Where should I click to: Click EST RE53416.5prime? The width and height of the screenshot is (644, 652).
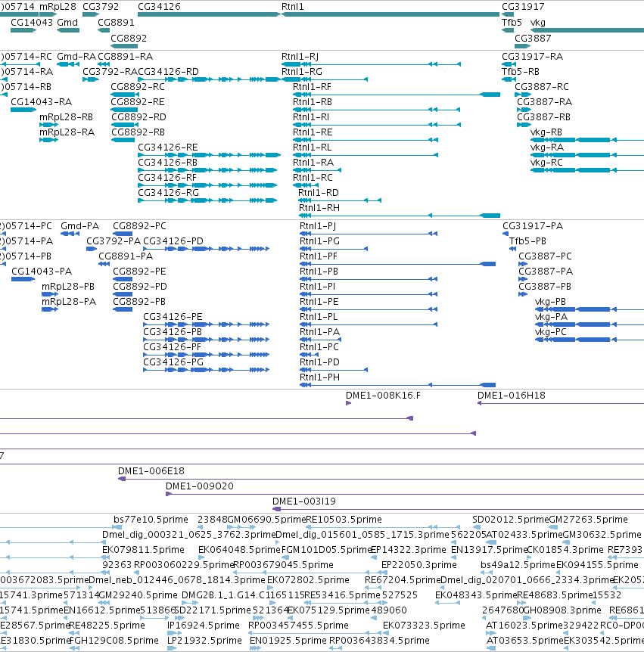(x=342, y=595)
